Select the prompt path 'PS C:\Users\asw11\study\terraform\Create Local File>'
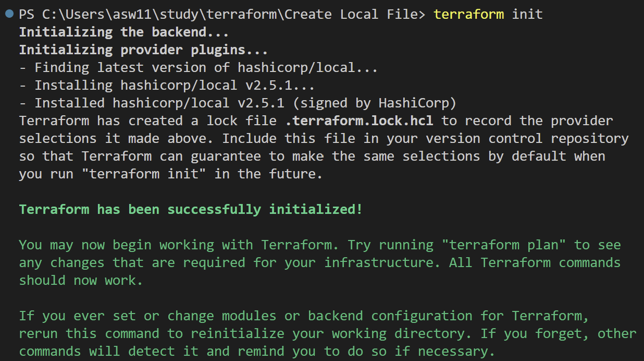The image size is (644, 361). pyautogui.click(x=222, y=14)
